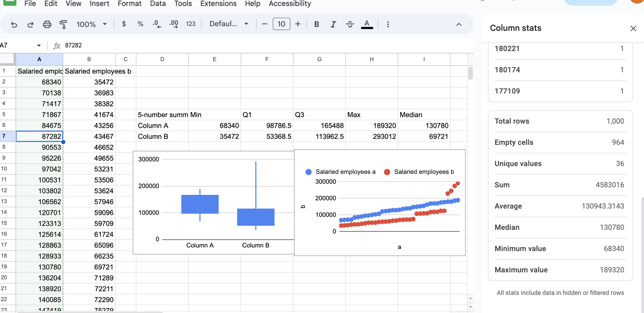Toggle italic formatting
Screen dimensions: 644x313
point(333,24)
